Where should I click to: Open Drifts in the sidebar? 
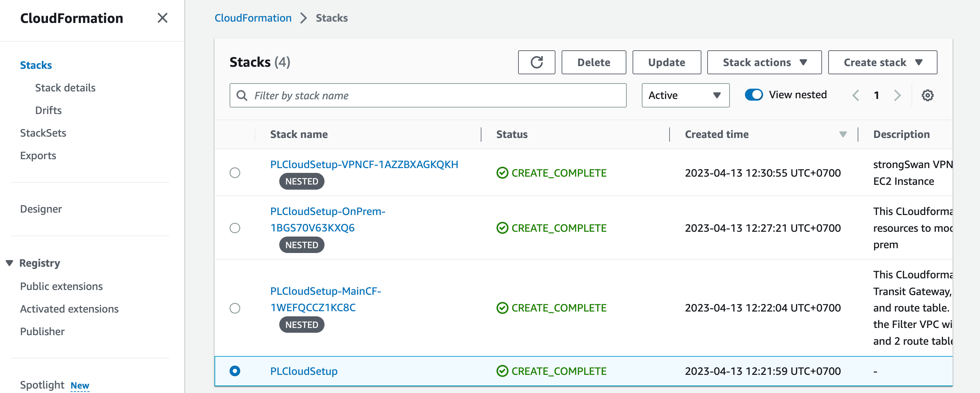click(48, 110)
